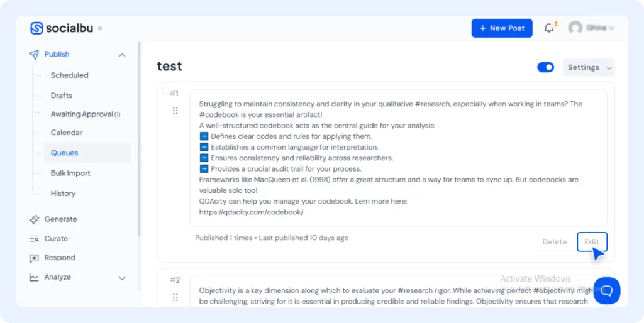Click Edit button for post #1
This screenshot has width=644, height=323.
592,242
